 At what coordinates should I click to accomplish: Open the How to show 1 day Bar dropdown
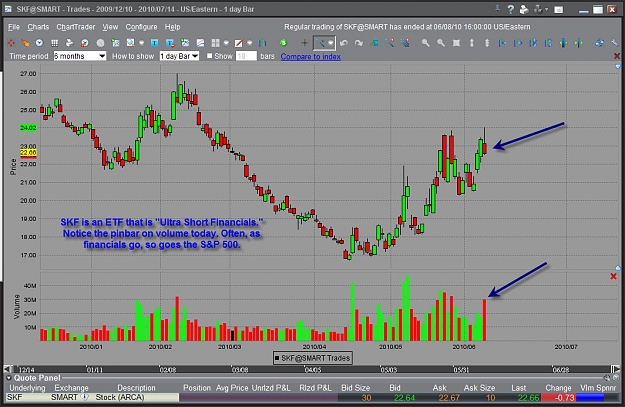point(179,56)
